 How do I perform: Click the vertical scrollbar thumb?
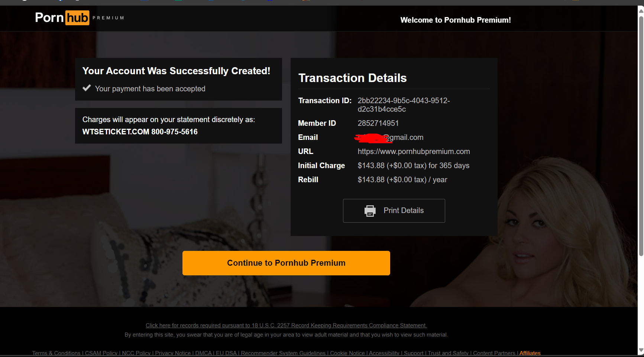641,134
